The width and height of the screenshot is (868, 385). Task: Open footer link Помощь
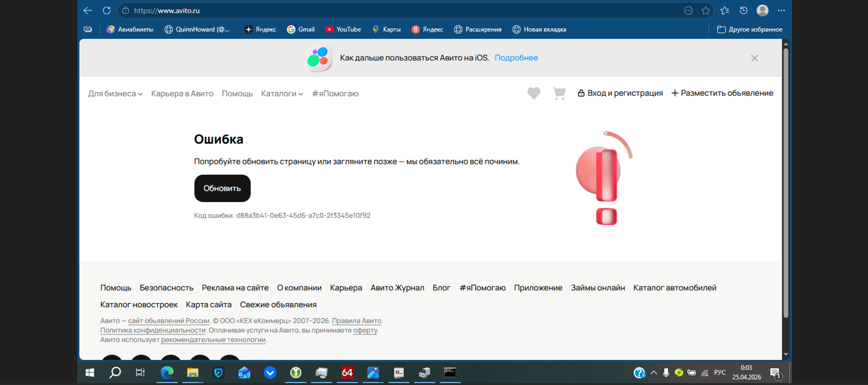click(x=116, y=288)
